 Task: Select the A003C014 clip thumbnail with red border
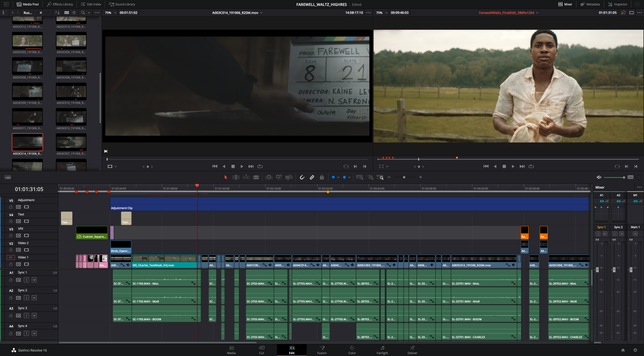[x=27, y=142]
